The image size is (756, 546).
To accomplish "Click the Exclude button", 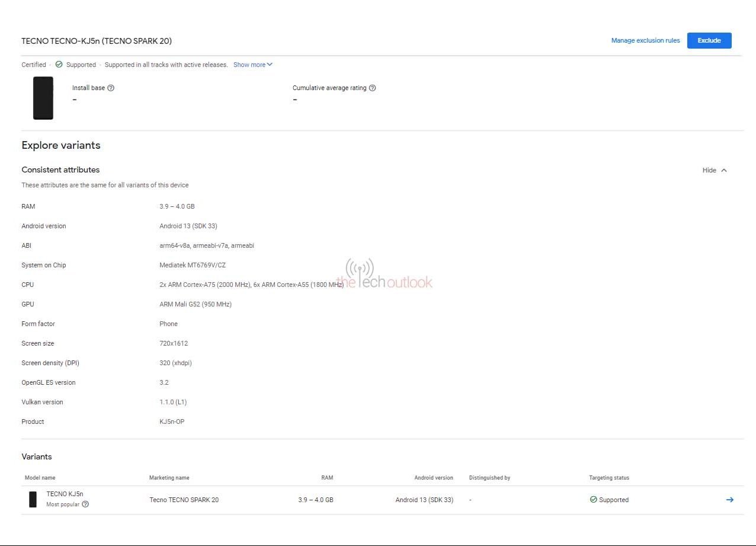I will coord(709,40).
